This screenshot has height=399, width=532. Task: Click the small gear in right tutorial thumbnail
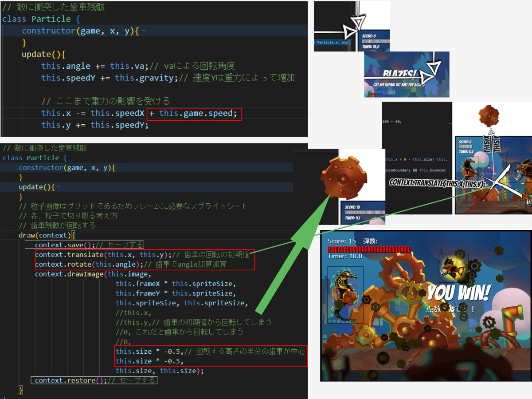click(x=490, y=117)
